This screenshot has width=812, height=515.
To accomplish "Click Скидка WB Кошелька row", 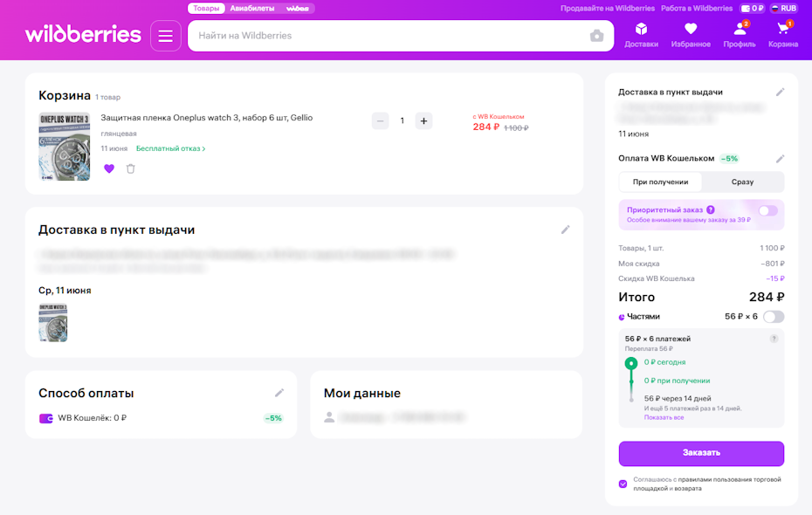I will tap(701, 278).
